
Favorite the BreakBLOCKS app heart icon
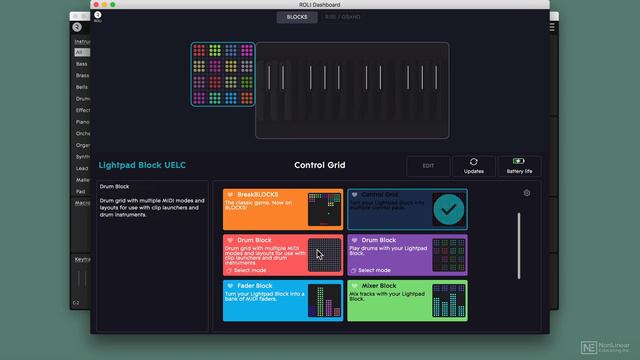tap(230, 195)
